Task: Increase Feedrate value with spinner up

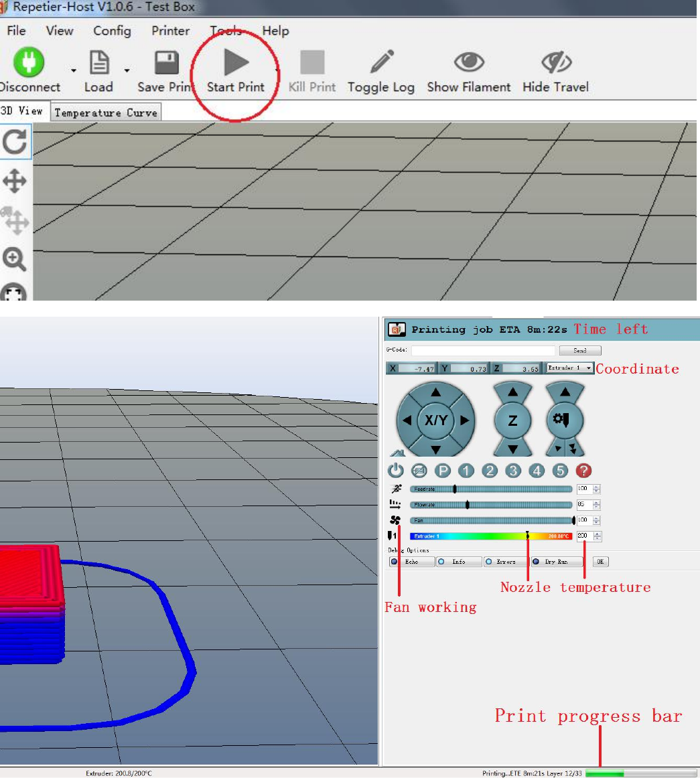Action: [597, 487]
